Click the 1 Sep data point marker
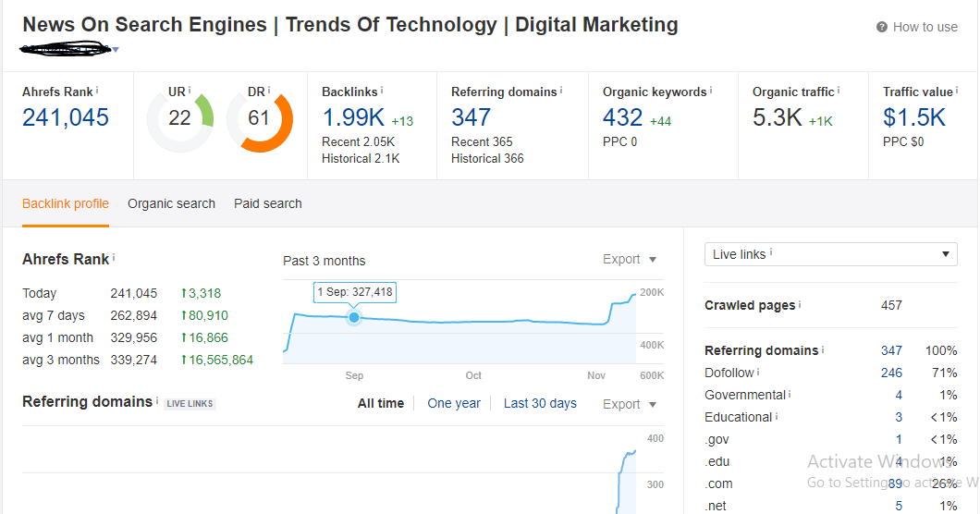The height and width of the screenshot is (514, 980). pyautogui.click(x=354, y=317)
